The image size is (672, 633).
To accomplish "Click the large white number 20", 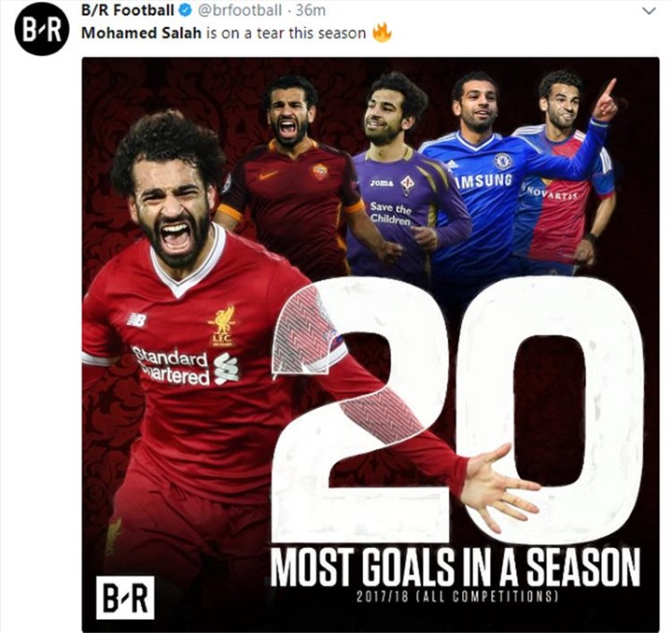I will (x=456, y=408).
